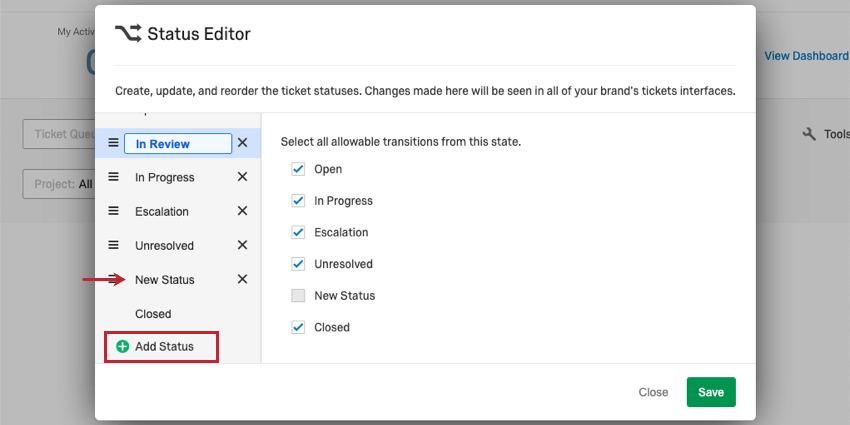Click the Add Status button
850x425 pixels.
point(162,346)
